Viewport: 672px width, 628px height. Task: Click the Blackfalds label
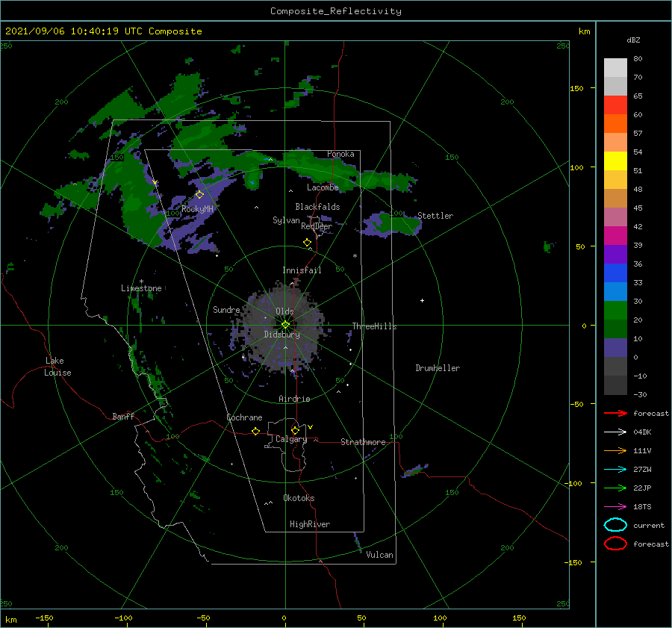(317, 207)
